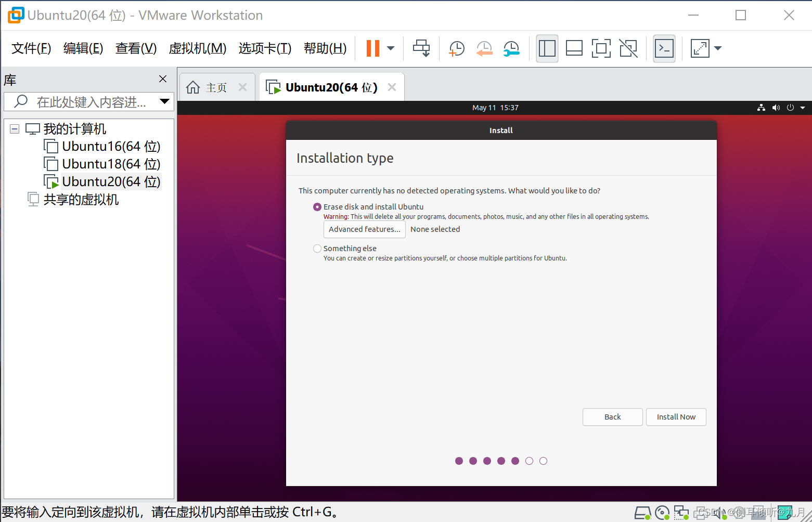Open the library search dropdown arrow
The width and height of the screenshot is (812, 522).
click(x=165, y=101)
